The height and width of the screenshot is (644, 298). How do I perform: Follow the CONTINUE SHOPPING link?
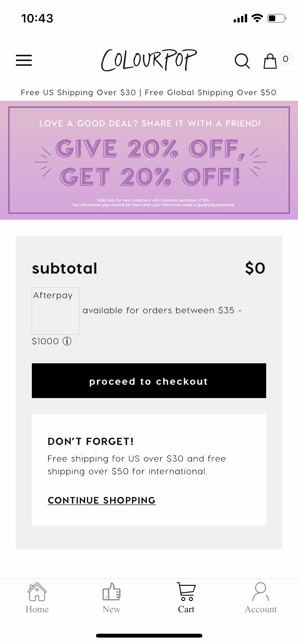102,500
